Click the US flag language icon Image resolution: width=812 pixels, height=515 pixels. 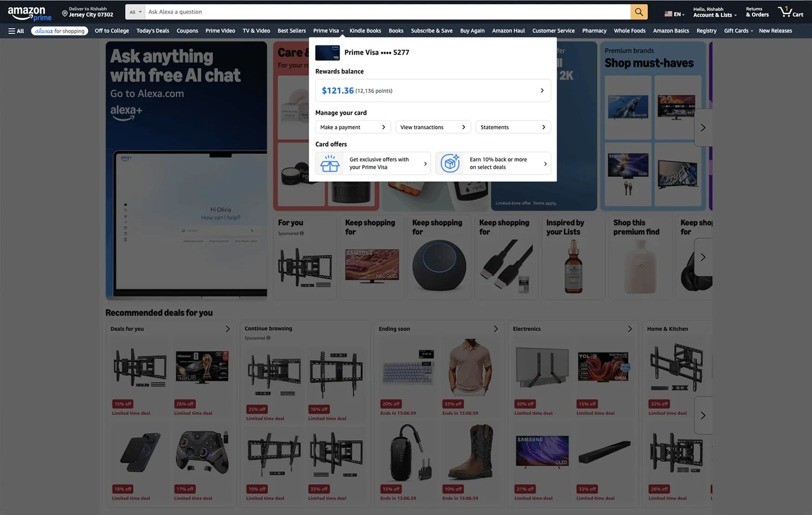tap(668, 14)
